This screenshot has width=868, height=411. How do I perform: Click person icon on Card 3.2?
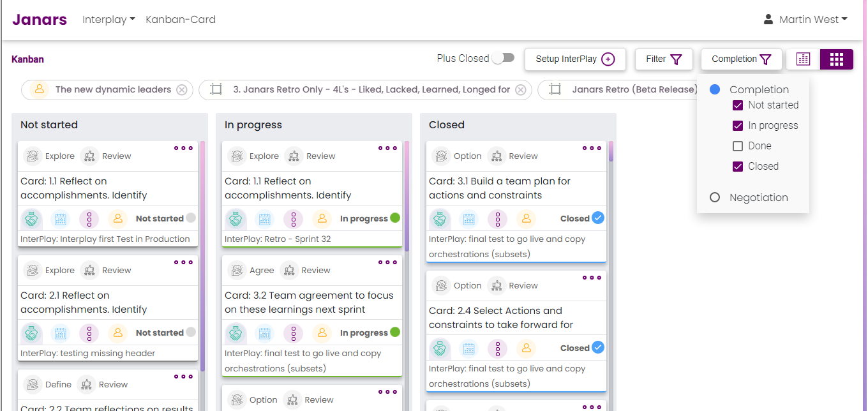(x=322, y=333)
